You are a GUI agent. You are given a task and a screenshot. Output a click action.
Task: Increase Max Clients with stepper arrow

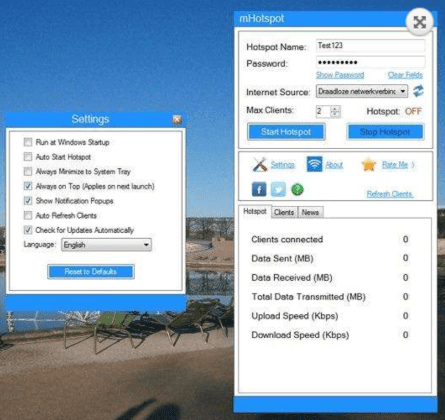pyautogui.click(x=335, y=108)
